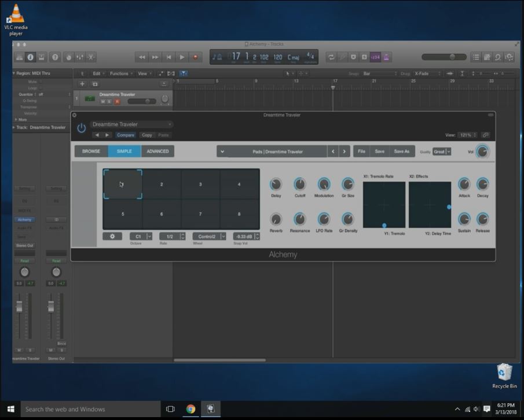Click snap pad 3 in Alchemy's pad grid
This screenshot has height=420, width=524.
[201, 184]
